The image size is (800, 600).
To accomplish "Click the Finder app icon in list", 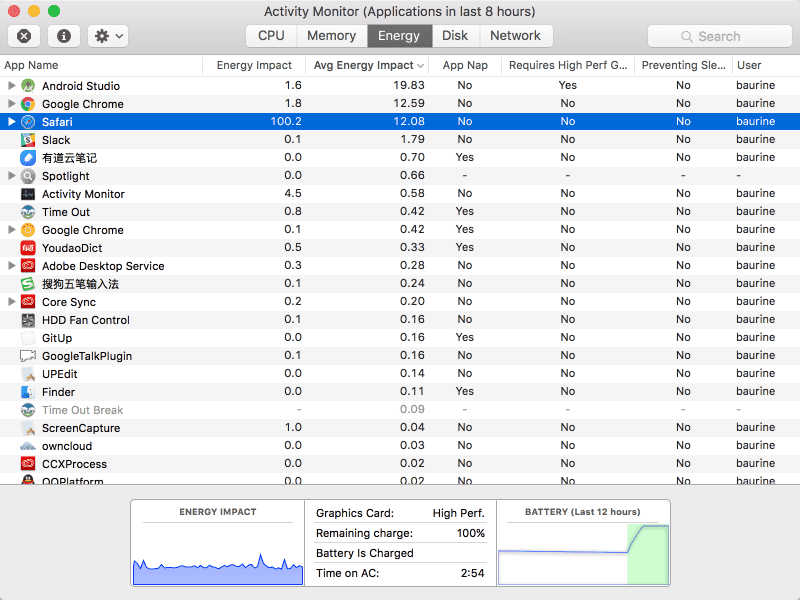I will point(28,392).
